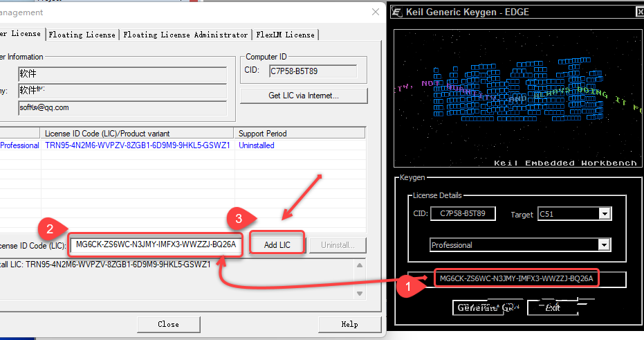The height and width of the screenshot is (340, 644).
Task: Open the Floating License Administrator tab
Action: 185,35
